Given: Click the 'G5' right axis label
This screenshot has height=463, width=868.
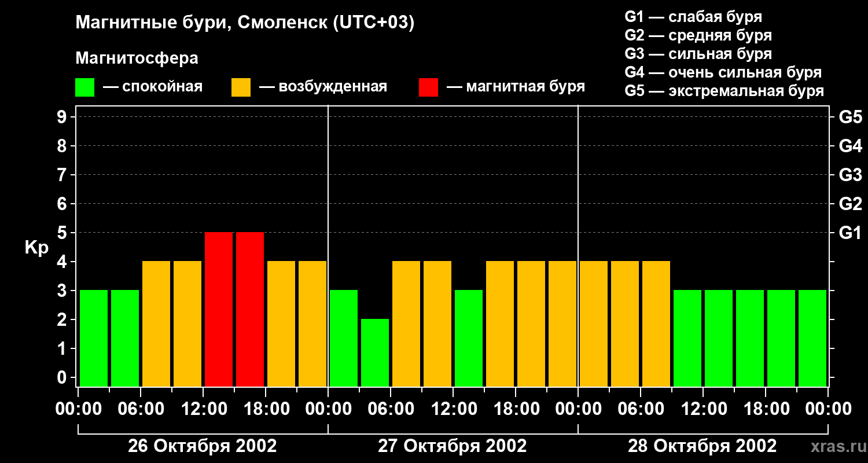Looking at the screenshot, I should point(850,117).
